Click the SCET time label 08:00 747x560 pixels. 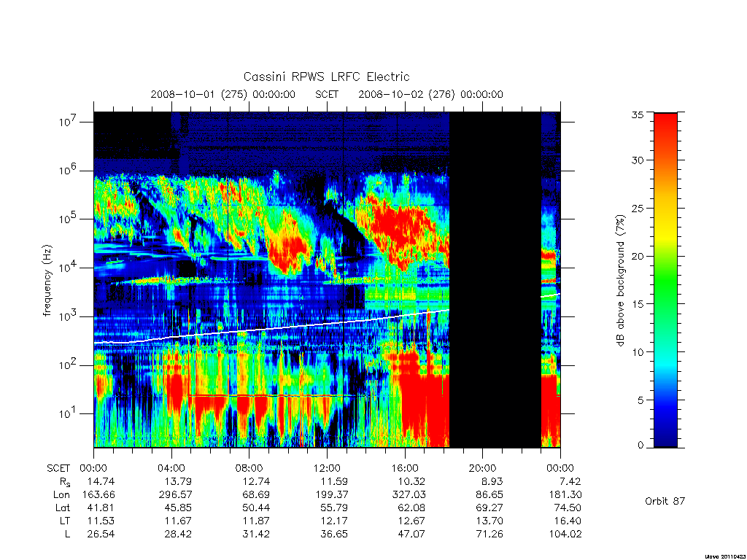click(249, 468)
